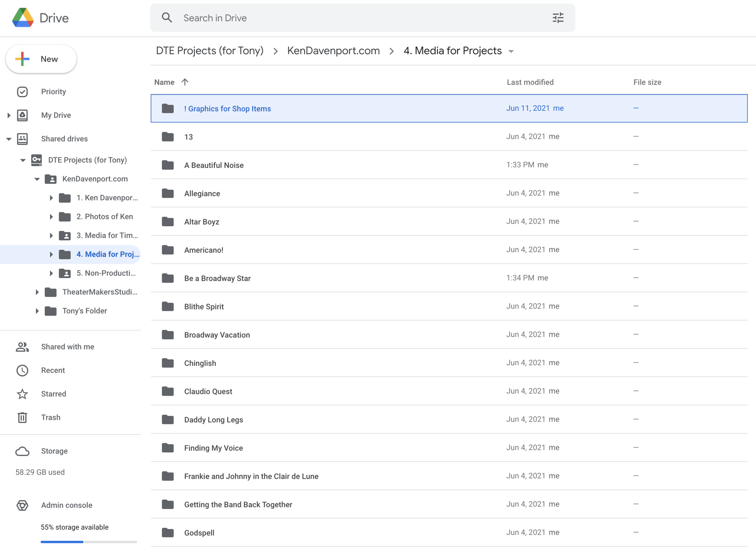This screenshot has height=552, width=756.
Task: Go to KenDavenport.com breadcrumb
Action: (333, 51)
